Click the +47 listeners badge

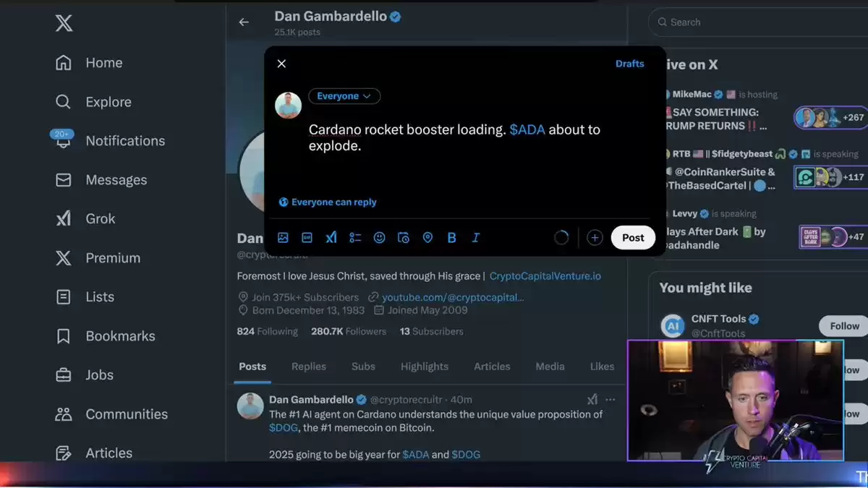coord(832,236)
